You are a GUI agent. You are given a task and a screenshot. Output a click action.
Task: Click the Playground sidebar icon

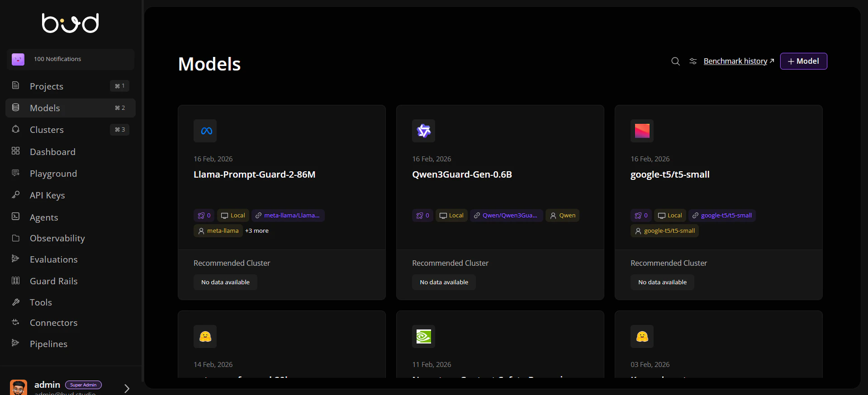(16, 173)
